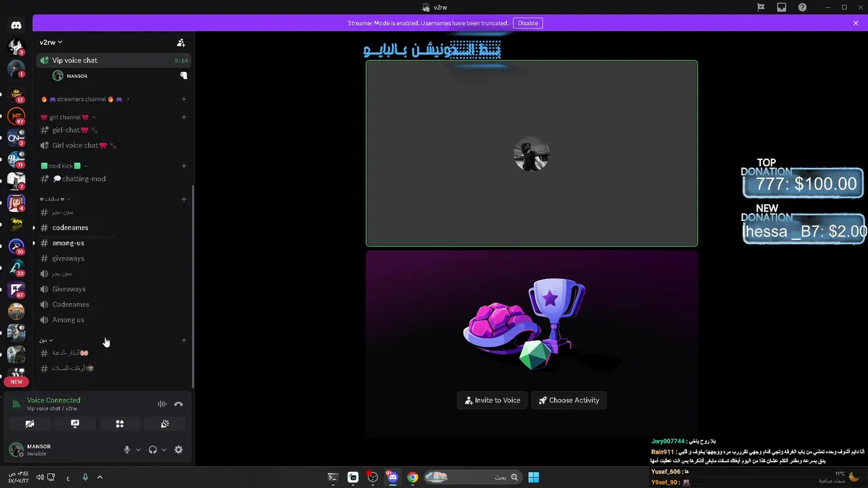Open server icon with 33 badge
The width and height of the screenshot is (868, 488).
pos(16,268)
